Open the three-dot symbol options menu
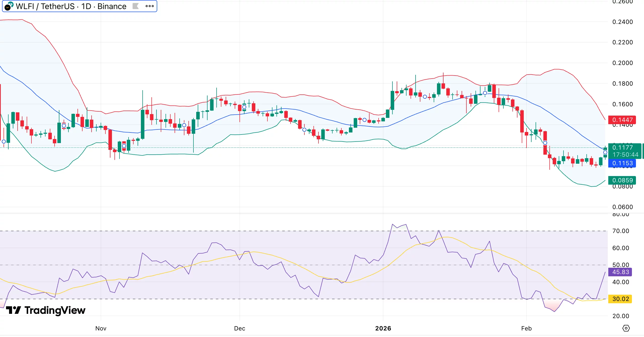Image resolution: width=644 pixels, height=337 pixels. (149, 6)
